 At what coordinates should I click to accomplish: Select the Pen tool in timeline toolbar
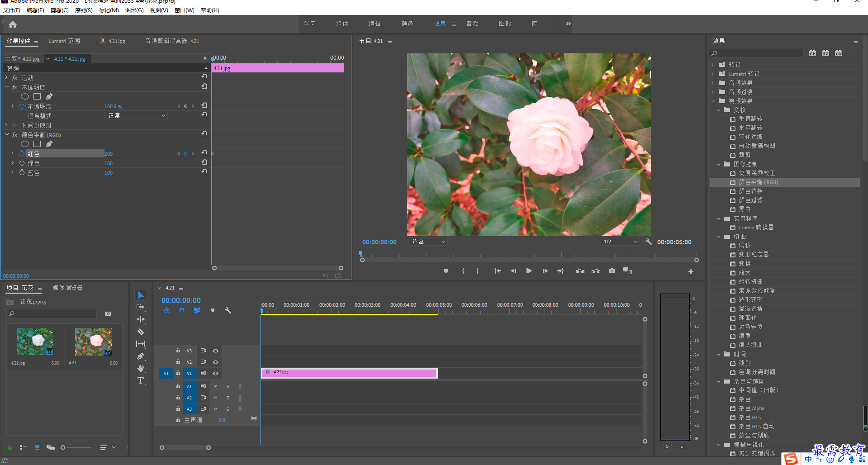pyautogui.click(x=141, y=356)
